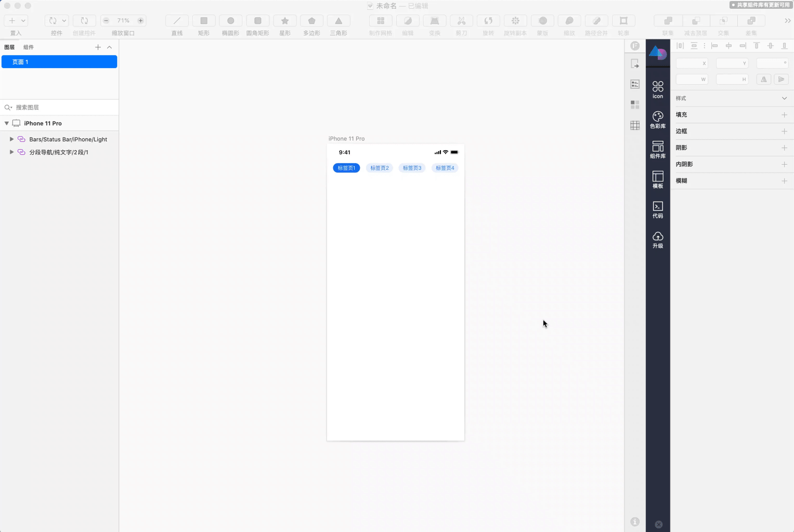Click the 编辑 edit tool icon
This screenshot has height=532, width=794.
tap(408, 21)
